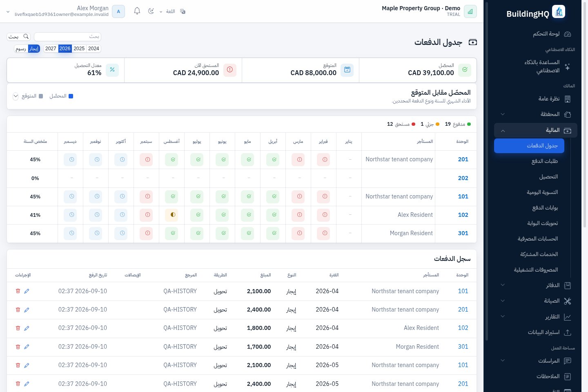Focus the "بحث" search input field
Screen dimensions: 588x392
point(67,37)
